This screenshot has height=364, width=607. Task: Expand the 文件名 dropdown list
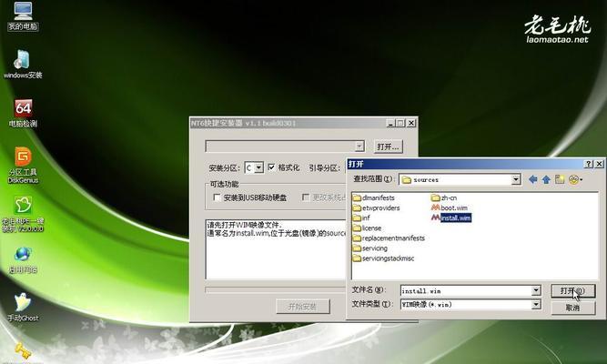click(535, 291)
